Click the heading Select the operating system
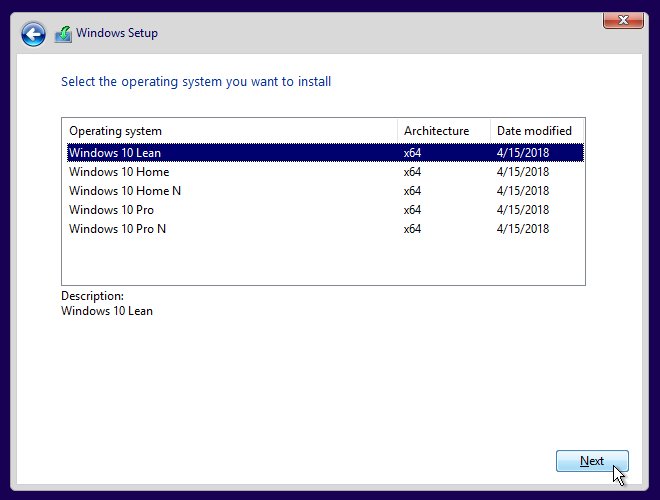 (196, 82)
